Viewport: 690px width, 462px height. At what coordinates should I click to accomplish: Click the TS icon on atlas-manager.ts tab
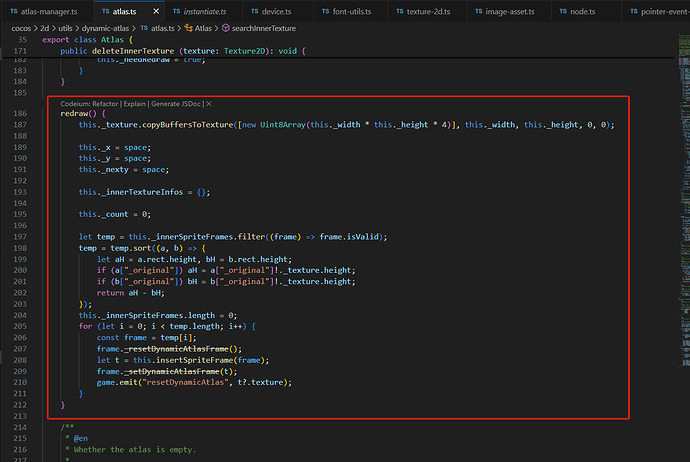(14, 11)
